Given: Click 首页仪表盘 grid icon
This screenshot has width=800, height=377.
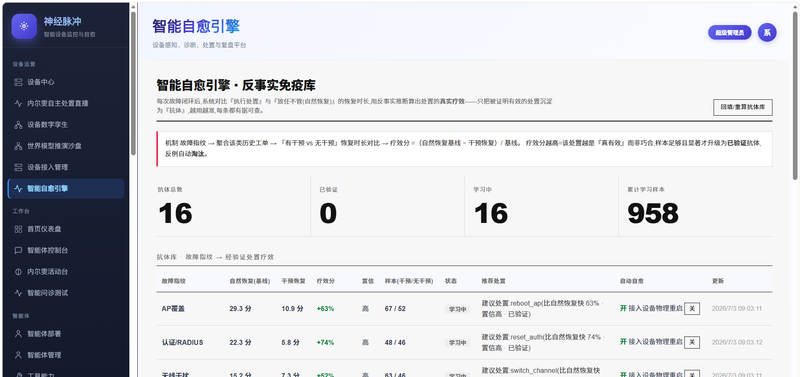Looking at the screenshot, I should pyautogui.click(x=18, y=229).
